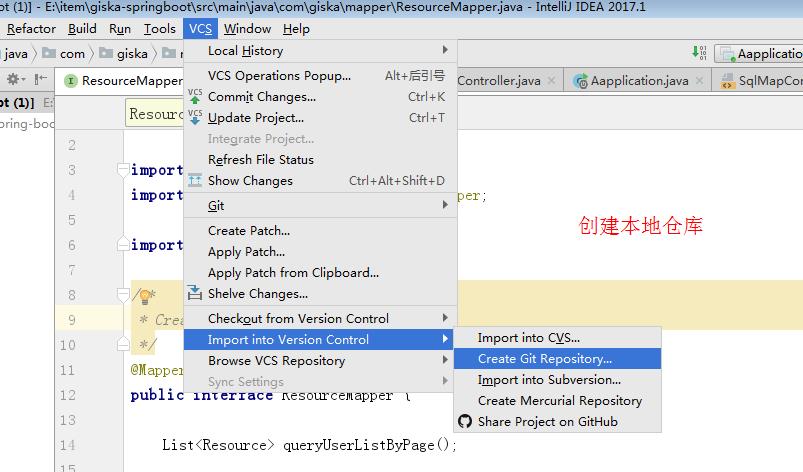Open project panel settings gear
This screenshot has height=472, width=803.
(14, 79)
